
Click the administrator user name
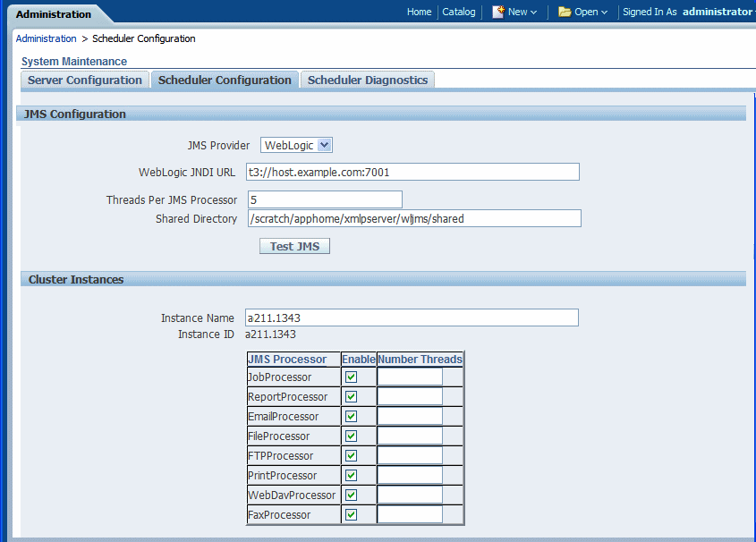tap(717, 12)
